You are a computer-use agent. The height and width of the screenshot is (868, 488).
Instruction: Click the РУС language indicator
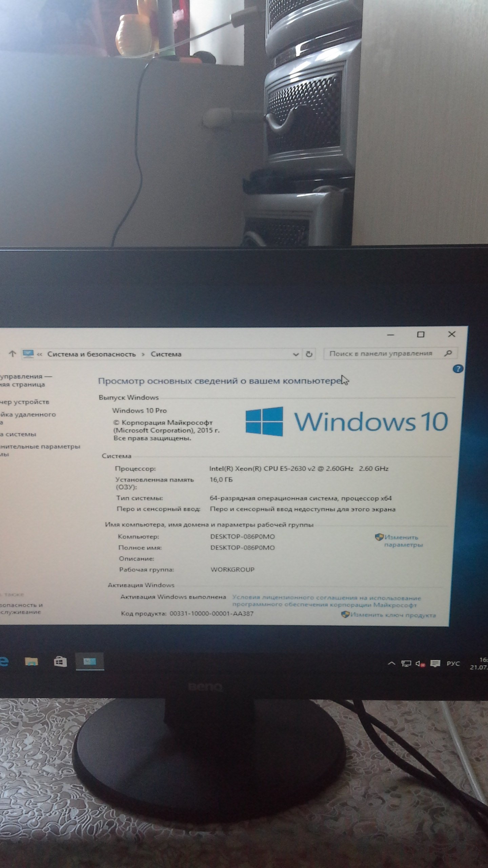click(453, 663)
